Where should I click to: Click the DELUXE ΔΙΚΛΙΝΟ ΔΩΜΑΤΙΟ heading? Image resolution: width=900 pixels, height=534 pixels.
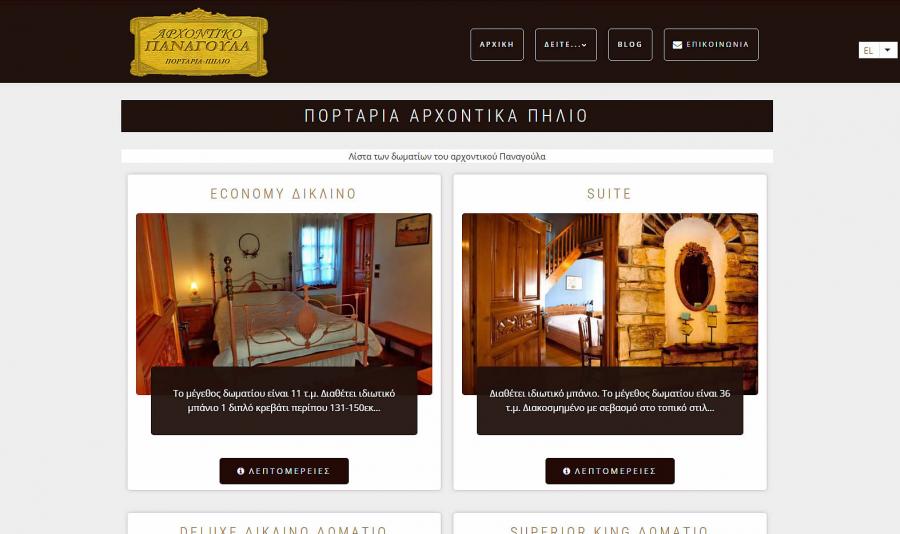(284, 529)
